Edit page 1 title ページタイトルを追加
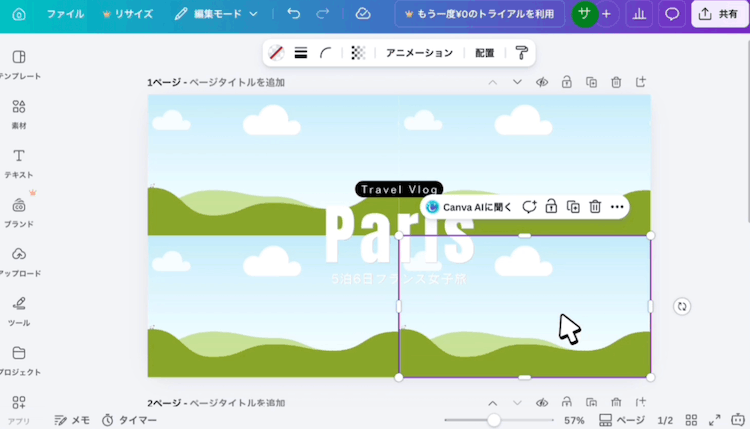This screenshot has width=750, height=429. 237,83
